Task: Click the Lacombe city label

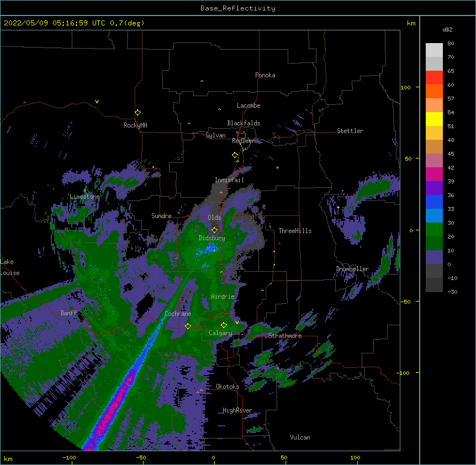Action: (x=248, y=105)
